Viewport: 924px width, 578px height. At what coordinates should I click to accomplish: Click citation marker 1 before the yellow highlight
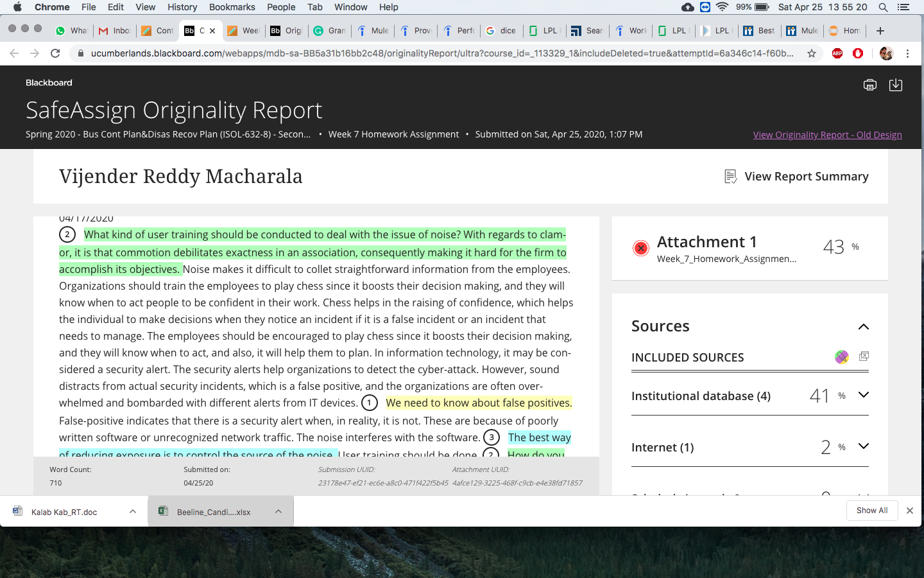click(x=370, y=403)
